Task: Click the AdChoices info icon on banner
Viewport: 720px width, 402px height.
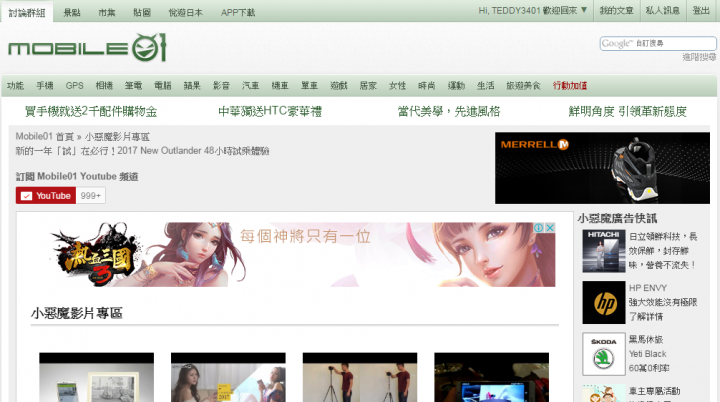Action: [539, 227]
